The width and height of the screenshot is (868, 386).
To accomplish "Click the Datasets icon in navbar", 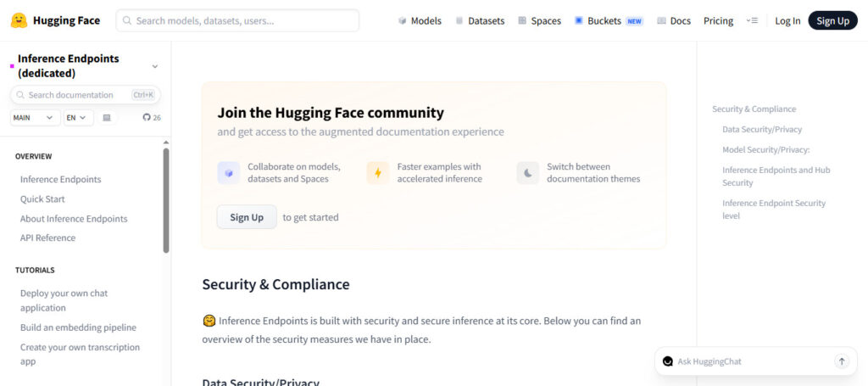I will (459, 20).
